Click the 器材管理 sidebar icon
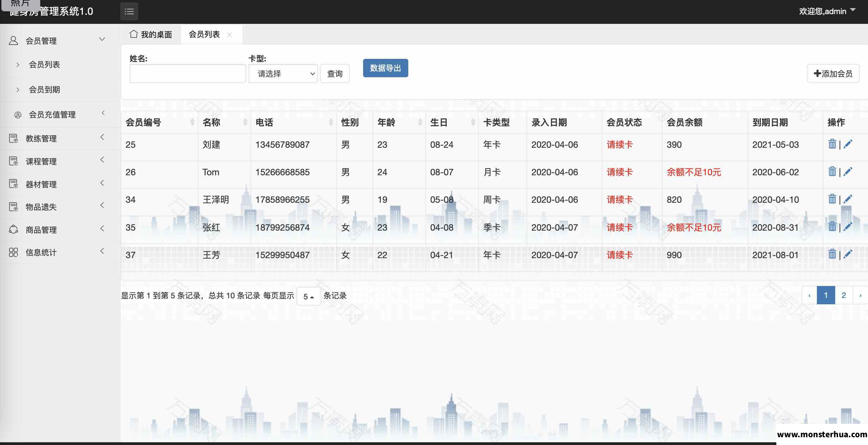The image size is (868, 445). (13, 184)
